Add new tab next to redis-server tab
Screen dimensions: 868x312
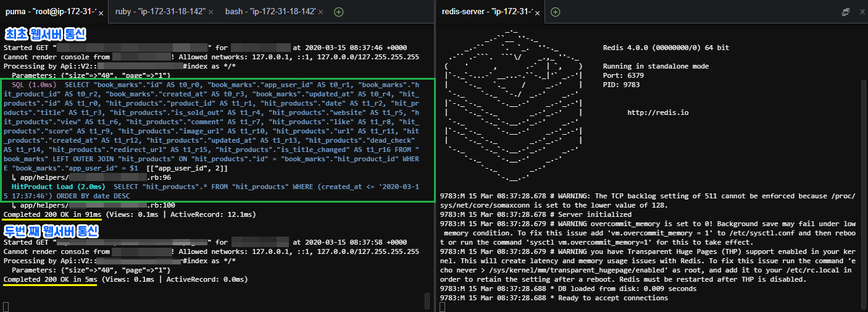tap(555, 12)
